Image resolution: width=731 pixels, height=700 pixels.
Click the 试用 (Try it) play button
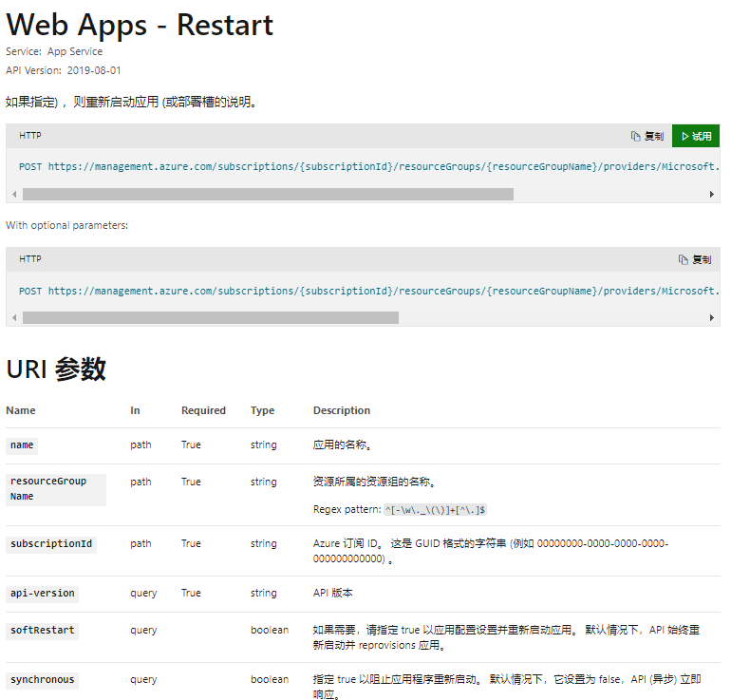tap(695, 136)
